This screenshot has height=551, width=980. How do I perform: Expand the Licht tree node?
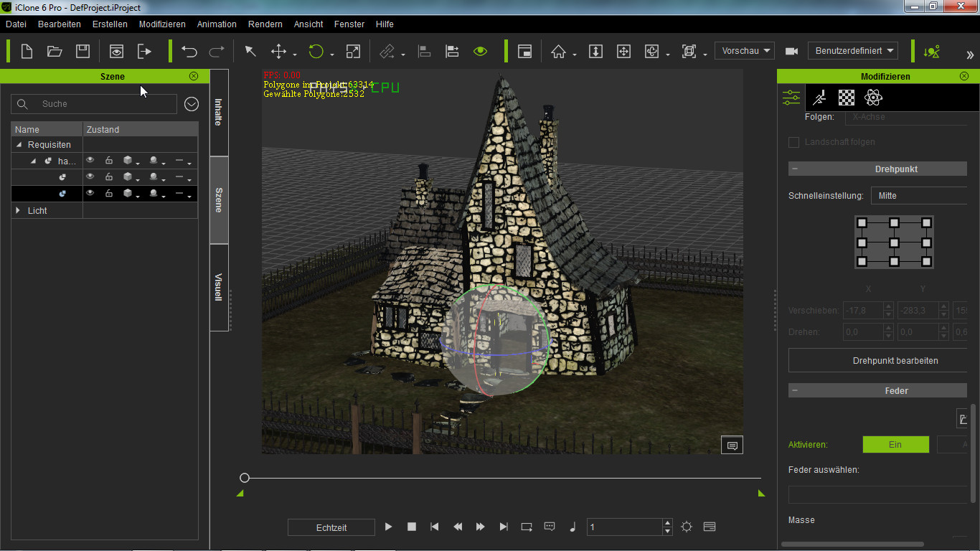(x=19, y=211)
